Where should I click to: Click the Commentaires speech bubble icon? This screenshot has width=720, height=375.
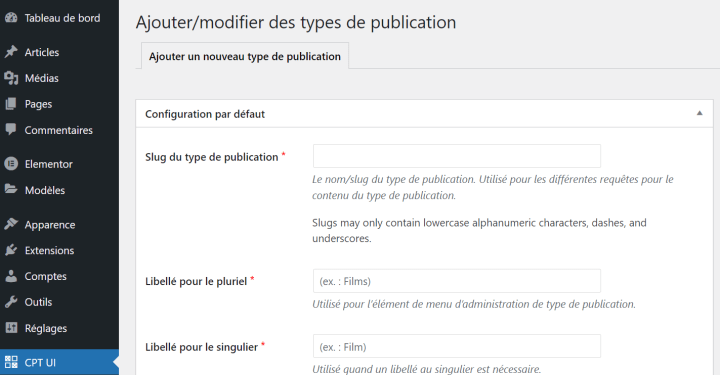(x=11, y=129)
